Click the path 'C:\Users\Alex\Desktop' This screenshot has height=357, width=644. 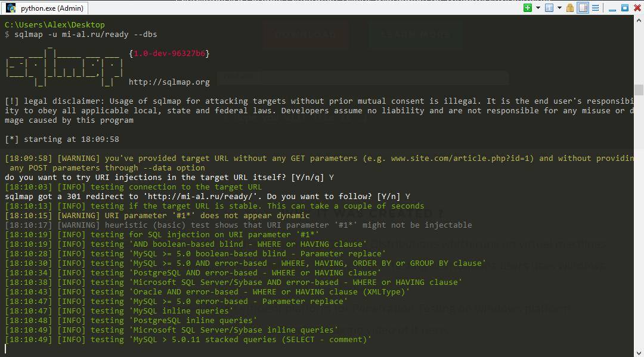point(55,24)
